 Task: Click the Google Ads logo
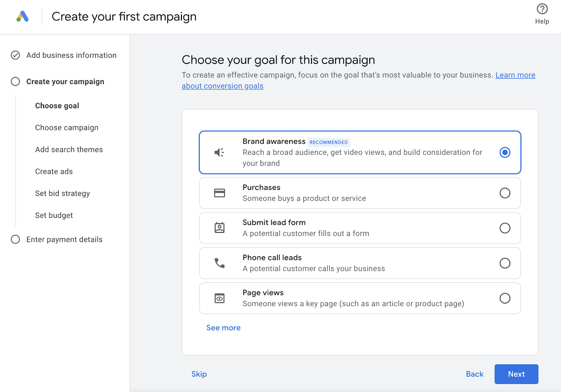tap(22, 16)
